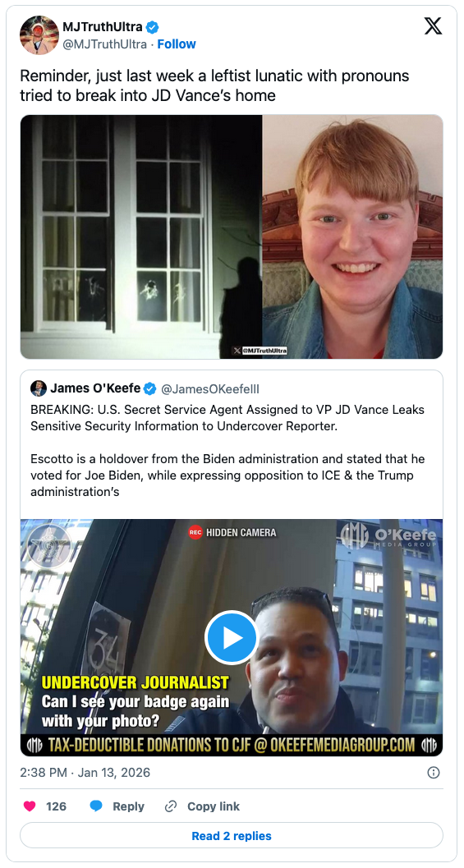Like the tweet with heart icon

point(30,806)
